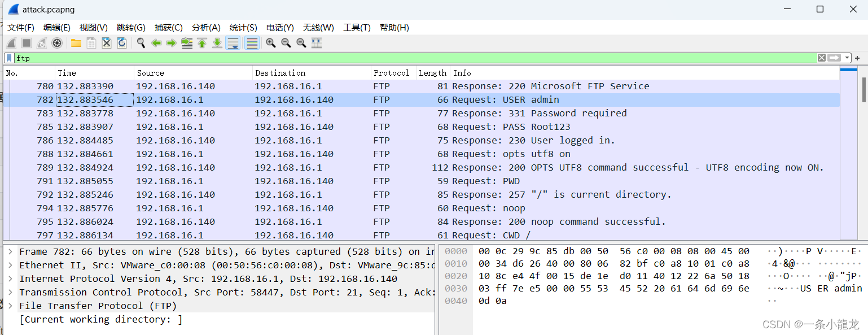Expand Transmission Control Protocol row
This screenshot has width=868, height=335.
tap(10, 292)
